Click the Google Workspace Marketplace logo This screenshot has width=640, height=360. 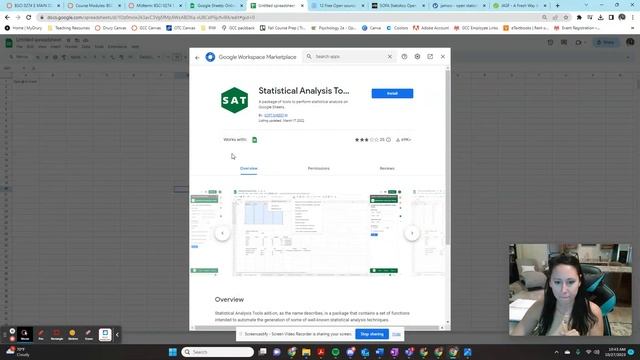click(x=210, y=57)
